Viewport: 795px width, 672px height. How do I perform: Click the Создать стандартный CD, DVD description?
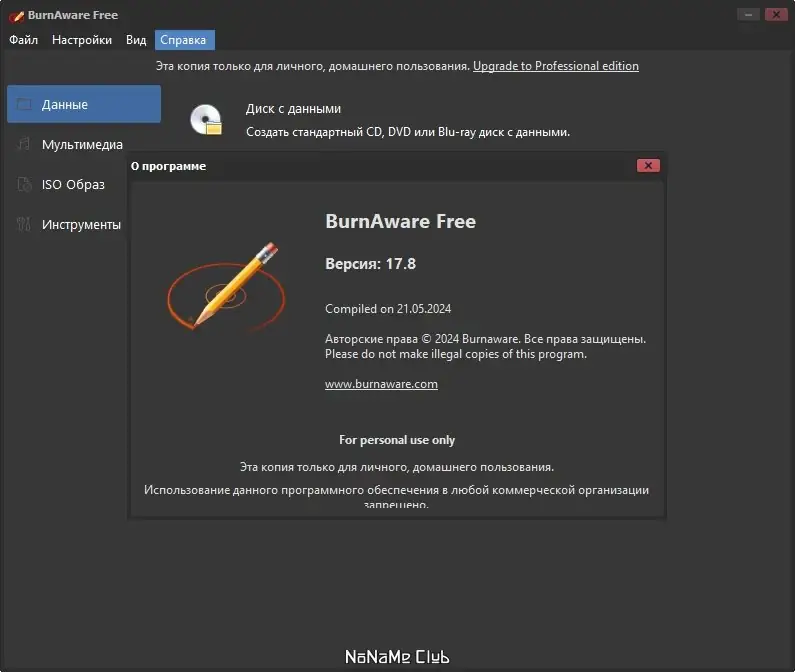[408, 132]
